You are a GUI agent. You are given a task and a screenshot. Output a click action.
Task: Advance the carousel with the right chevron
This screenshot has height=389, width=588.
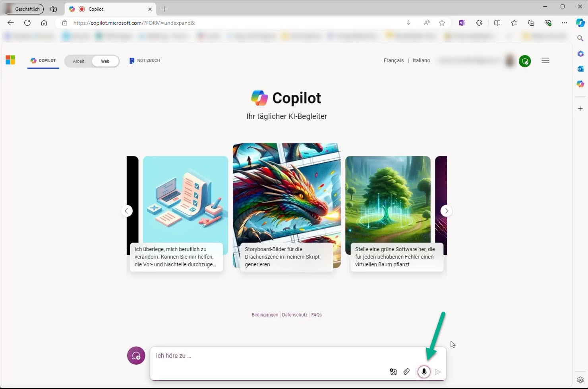tap(446, 211)
